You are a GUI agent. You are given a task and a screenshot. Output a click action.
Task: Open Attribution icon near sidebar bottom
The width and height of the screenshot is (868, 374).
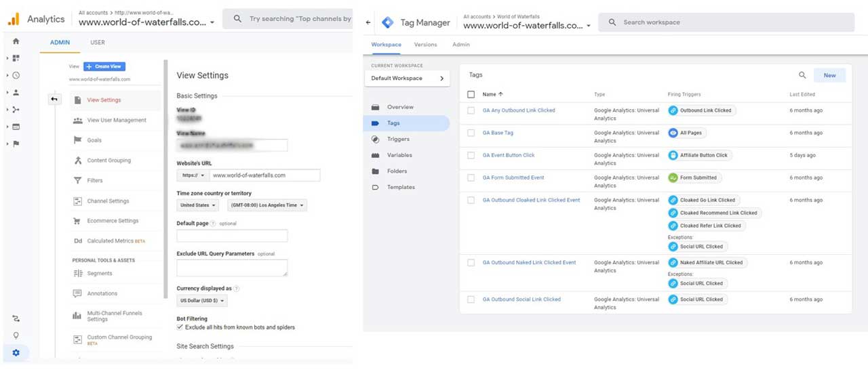16,318
